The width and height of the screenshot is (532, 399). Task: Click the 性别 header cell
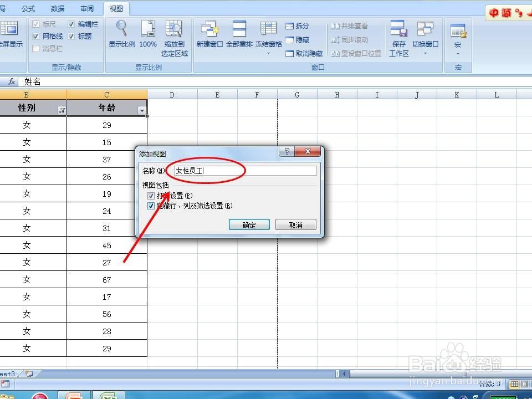coord(33,108)
